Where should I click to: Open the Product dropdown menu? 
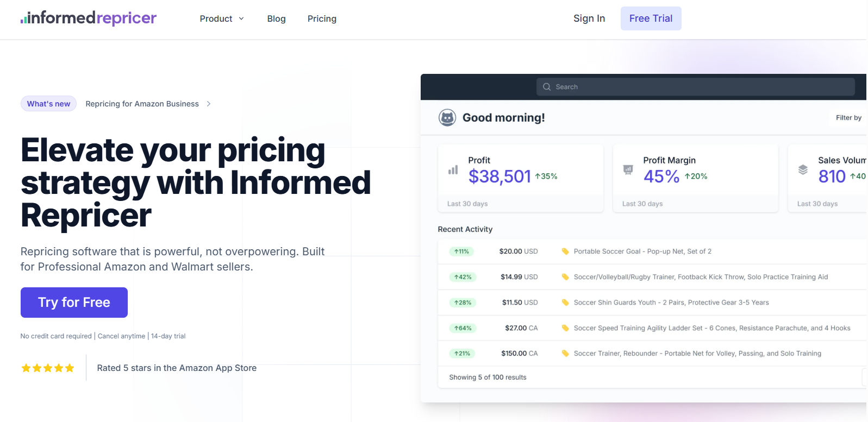222,18
